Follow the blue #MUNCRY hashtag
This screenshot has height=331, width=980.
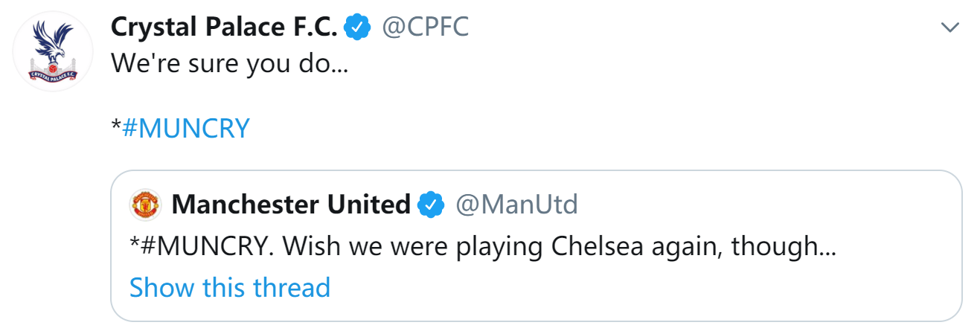pyautogui.click(x=186, y=129)
